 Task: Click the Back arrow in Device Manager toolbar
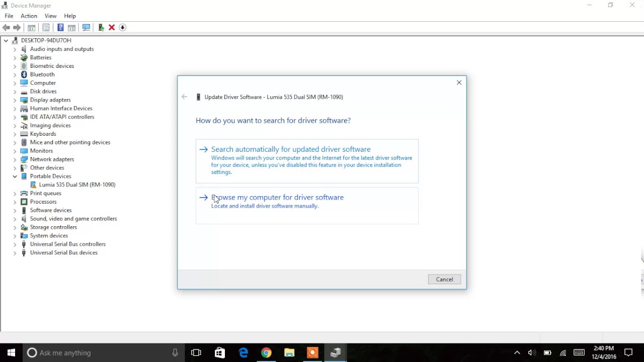(x=6, y=28)
